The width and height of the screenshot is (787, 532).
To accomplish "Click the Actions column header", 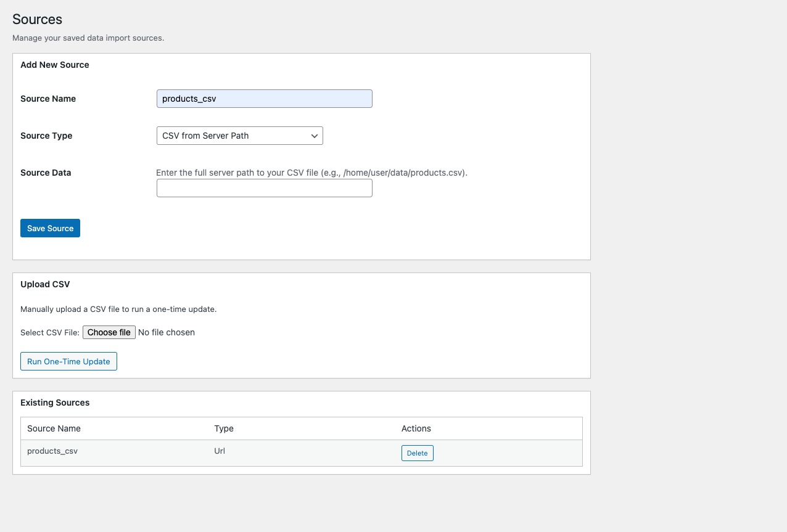I will tap(416, 428).
